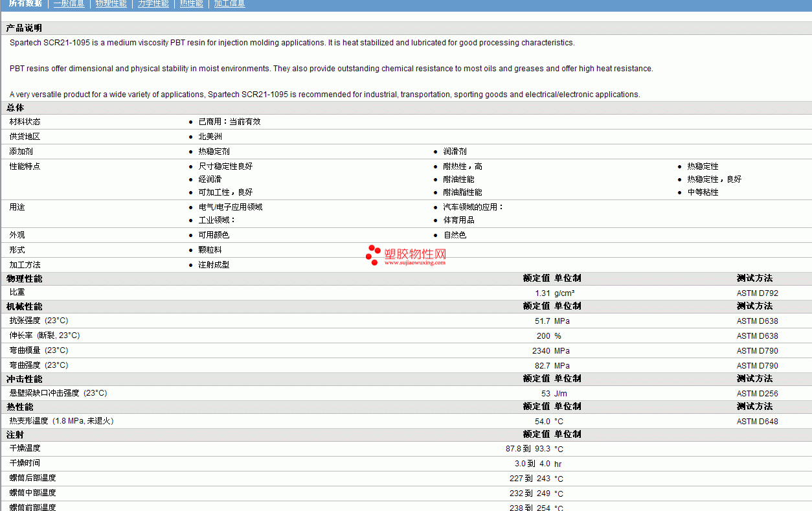The image size is (812, 511).
Task: Click the 物理性能 table section heading
Action: tap(24, 278)
